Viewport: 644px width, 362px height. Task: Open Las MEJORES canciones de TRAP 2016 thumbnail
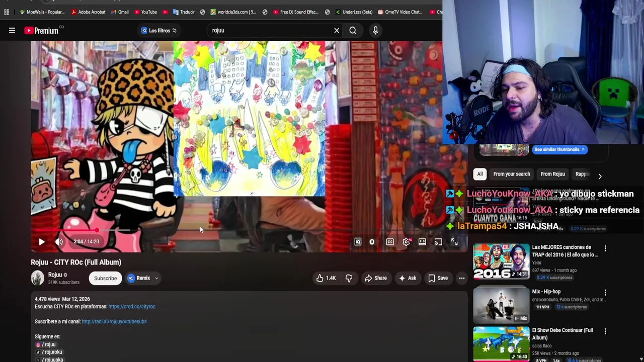coord(501,261)
